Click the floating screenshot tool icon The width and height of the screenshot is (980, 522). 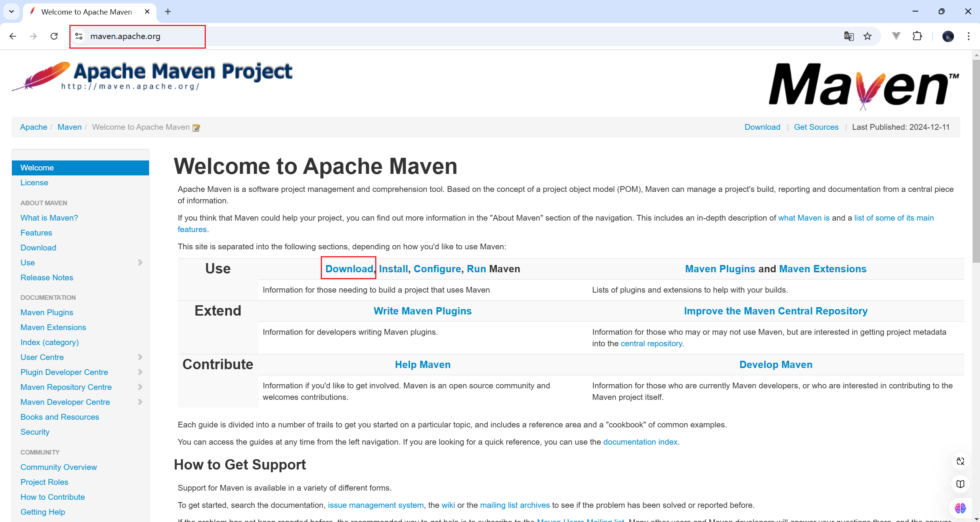point(960,461)
